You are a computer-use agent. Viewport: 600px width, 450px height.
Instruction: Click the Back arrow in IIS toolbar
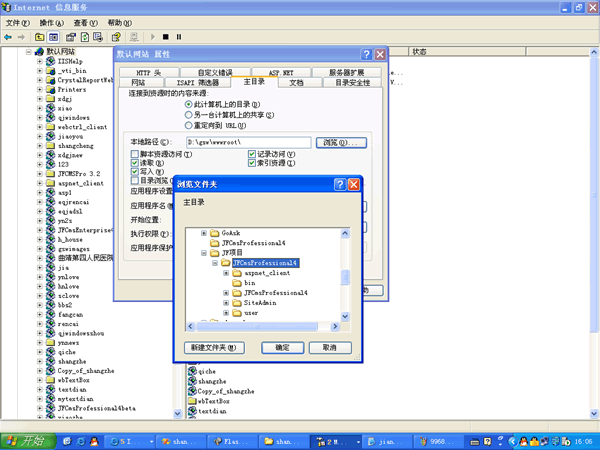click(8, 37)
